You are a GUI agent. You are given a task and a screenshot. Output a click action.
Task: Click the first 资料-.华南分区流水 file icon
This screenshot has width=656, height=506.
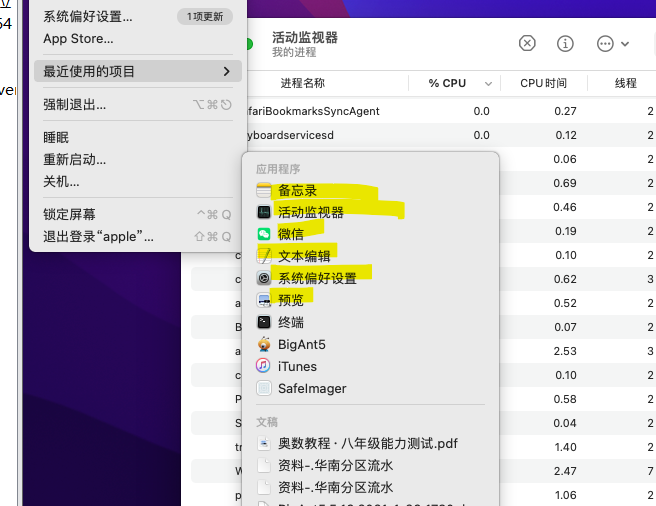click(264, 465)
